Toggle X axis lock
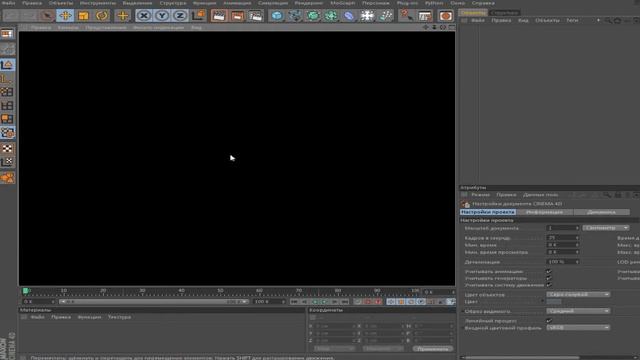This screenshot has height=360, width=640. [x=144, y=16]
